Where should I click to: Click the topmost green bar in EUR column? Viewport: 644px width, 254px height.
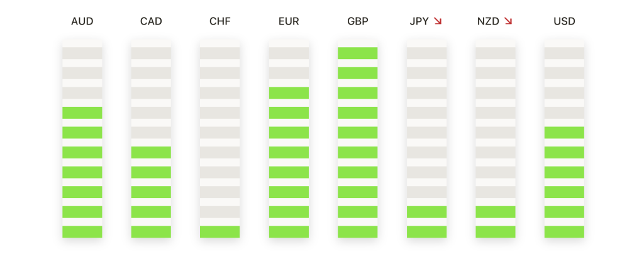pos(289,93)
